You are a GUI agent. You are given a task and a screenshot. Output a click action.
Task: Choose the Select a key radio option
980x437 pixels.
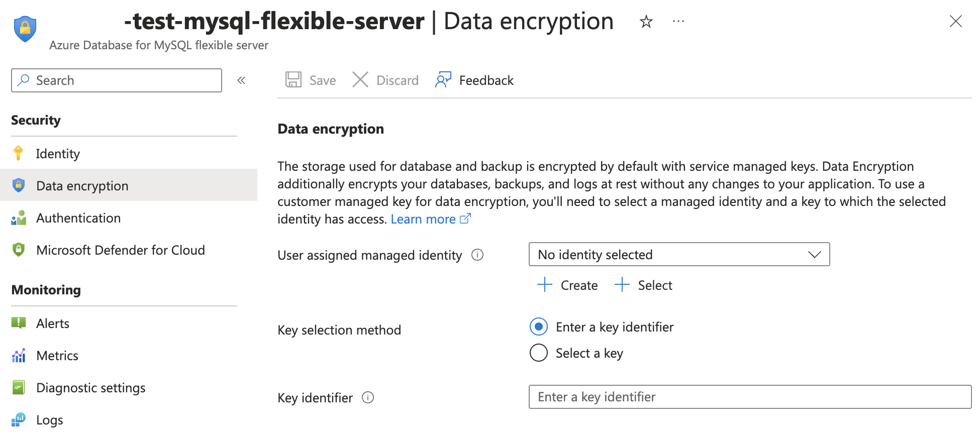click(539, 353)
